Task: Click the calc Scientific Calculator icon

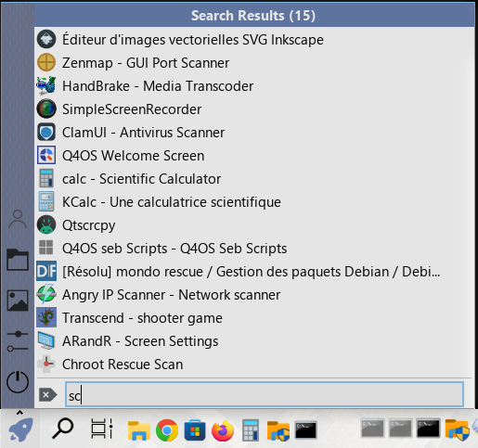Action: (46, 178)
